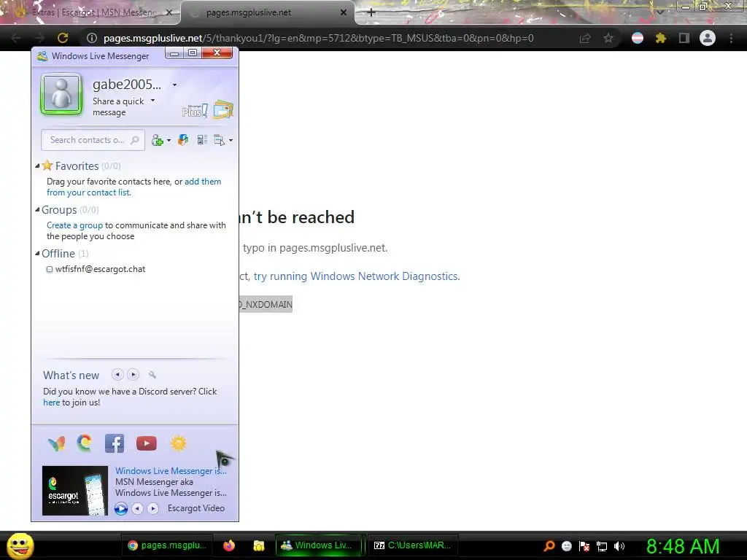Switch to Windows Liv... taskbar button
This screenshot has width=747, height=560.
pyautogui.click(x=318, y=545)
